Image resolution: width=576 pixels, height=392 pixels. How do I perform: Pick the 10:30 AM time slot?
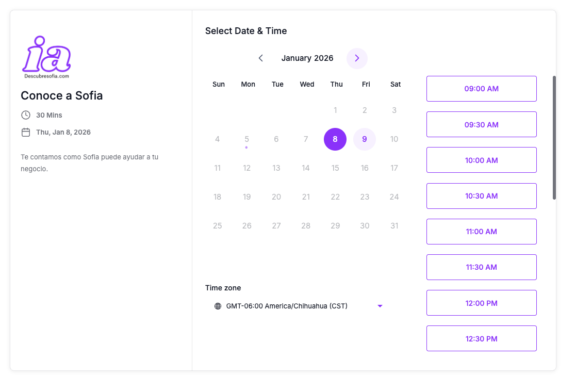tap(481, 196)
